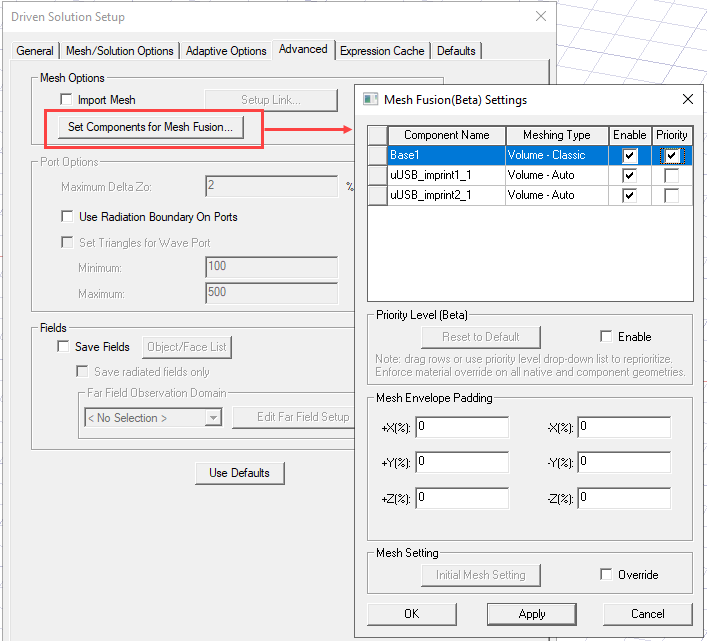The height and width of the screenshot is (641, 707).
Task: Click the Maximum triangles field
Action: pos(271,293)
